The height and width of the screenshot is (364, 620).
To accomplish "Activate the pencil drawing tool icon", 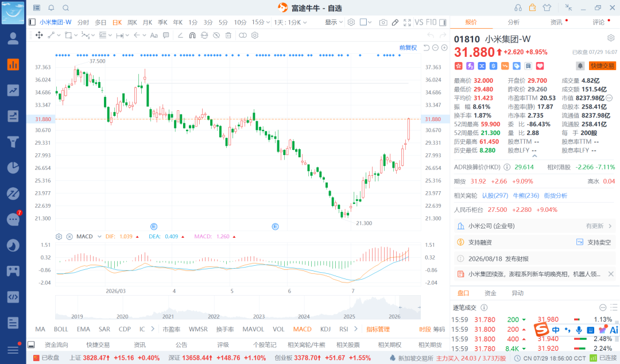I will tap(395, 22).
